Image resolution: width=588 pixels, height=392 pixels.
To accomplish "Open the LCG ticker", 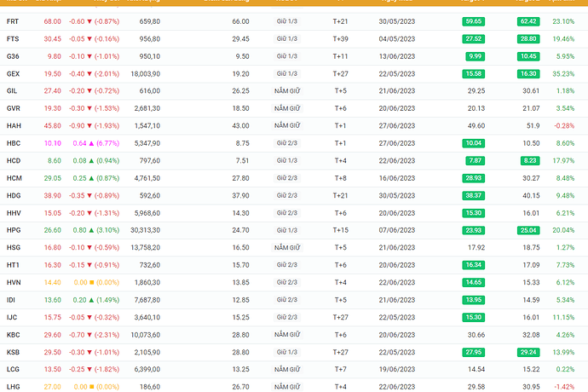I will (x=13, y=369).
